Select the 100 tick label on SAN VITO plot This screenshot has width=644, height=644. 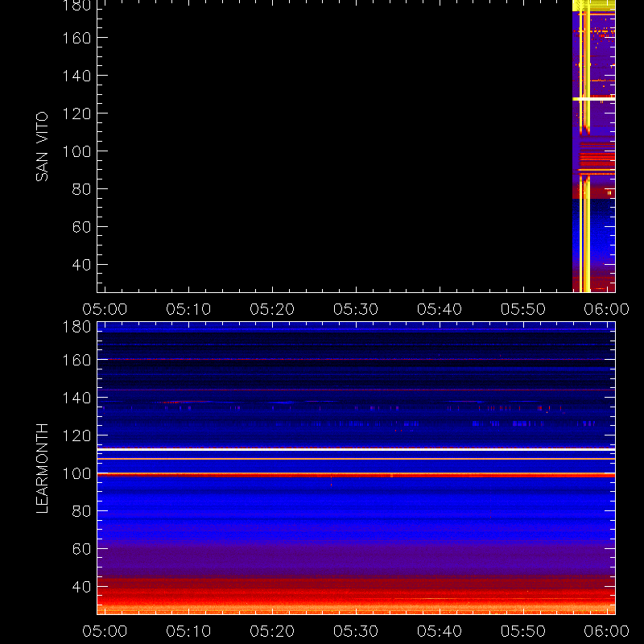pos(76,151)
